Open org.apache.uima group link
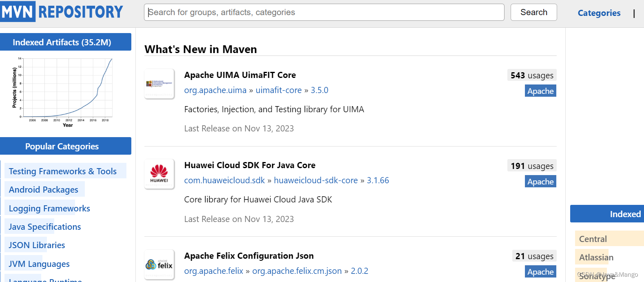This screenshot has height=282, width=644. pyautogui.click(x=215, y=90)
